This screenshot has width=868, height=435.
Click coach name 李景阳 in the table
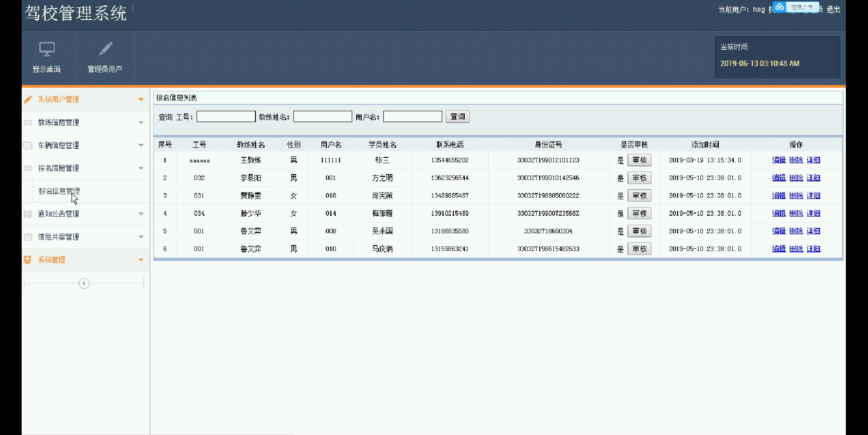coord(251,178)
